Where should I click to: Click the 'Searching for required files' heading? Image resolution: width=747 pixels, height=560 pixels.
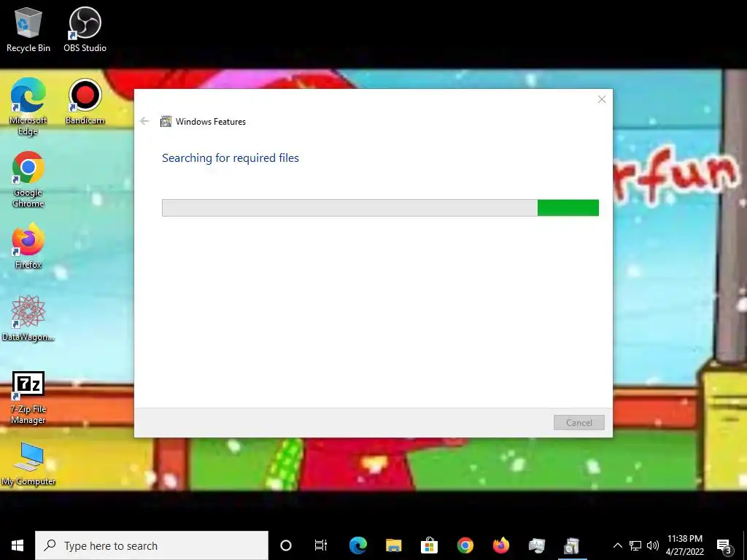pyautogui.click(x=230, y=157)
